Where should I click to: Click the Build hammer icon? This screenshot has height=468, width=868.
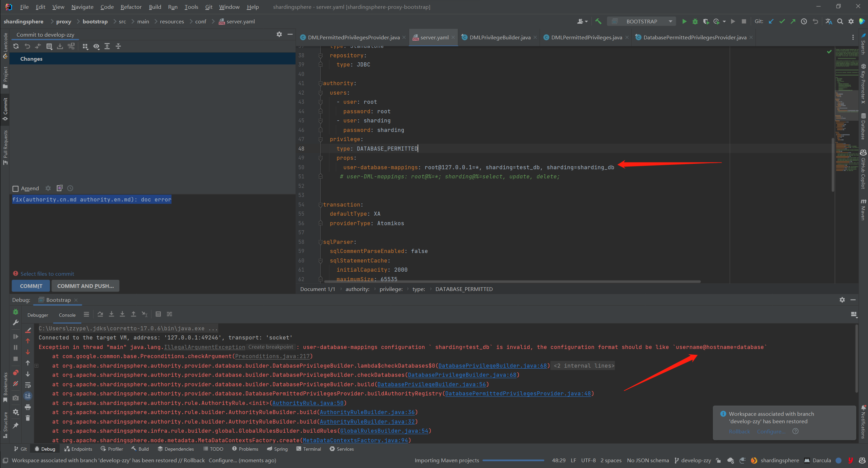598,21
